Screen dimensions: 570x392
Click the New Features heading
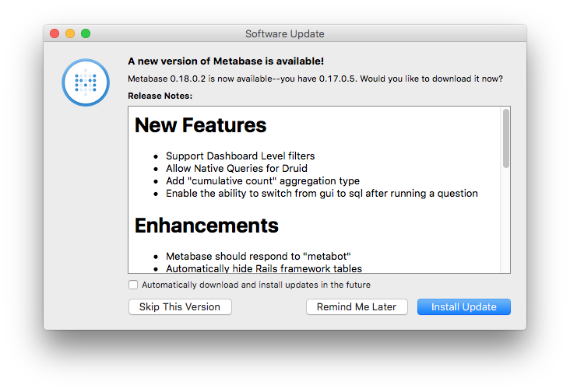(x=200, y=125)
